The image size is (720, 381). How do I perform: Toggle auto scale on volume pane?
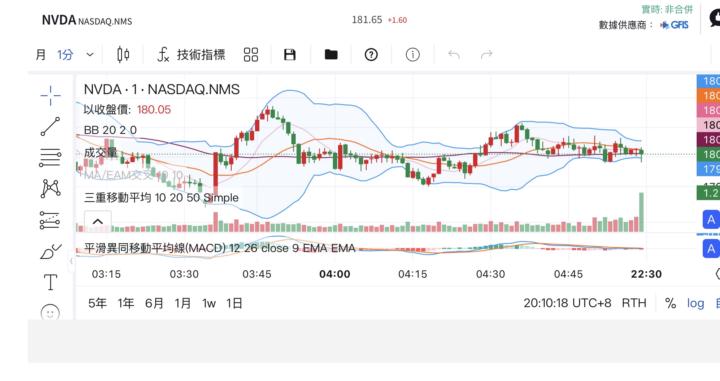tap(711, 220)
